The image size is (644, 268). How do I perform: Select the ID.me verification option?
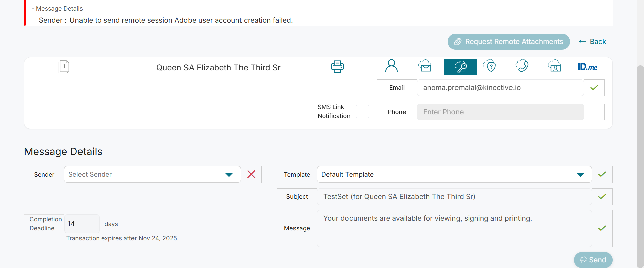[587, 67]
